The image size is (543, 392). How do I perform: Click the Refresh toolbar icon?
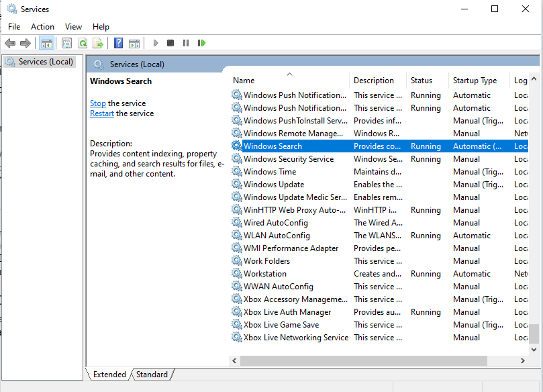click(82, 43)
